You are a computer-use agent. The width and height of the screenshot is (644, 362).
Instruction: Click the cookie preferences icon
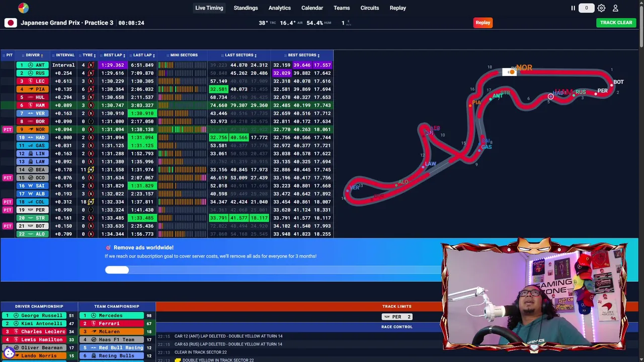coord(9,352)
